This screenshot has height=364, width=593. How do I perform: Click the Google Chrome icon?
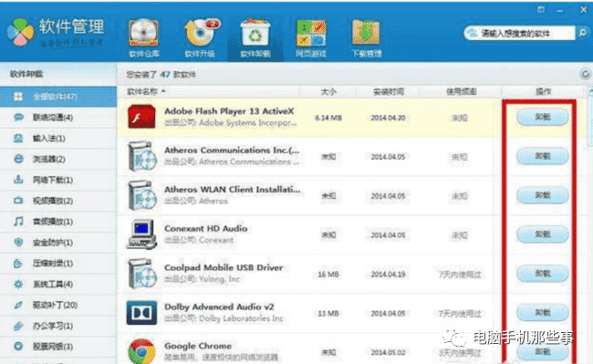tap(141, 351)
